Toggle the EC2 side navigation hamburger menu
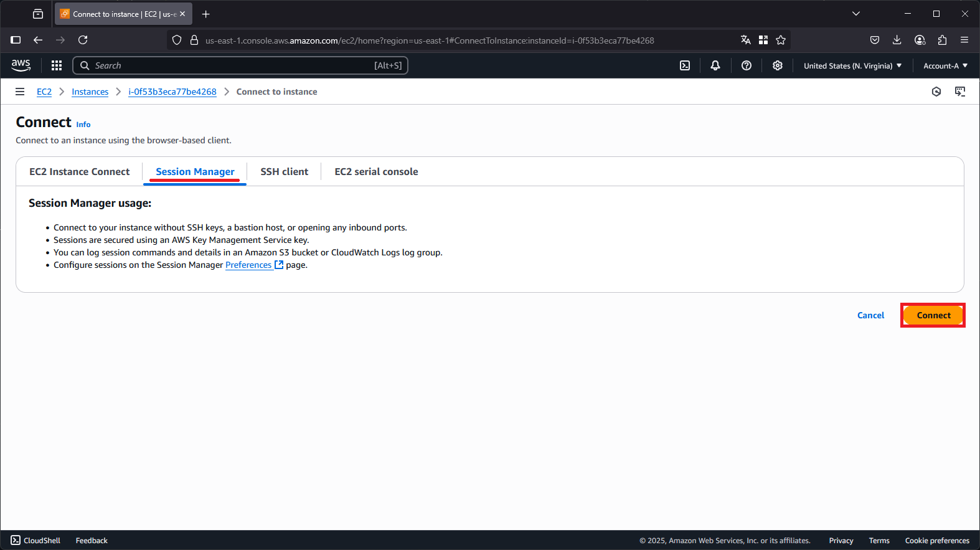 click(x=20, y=92)
